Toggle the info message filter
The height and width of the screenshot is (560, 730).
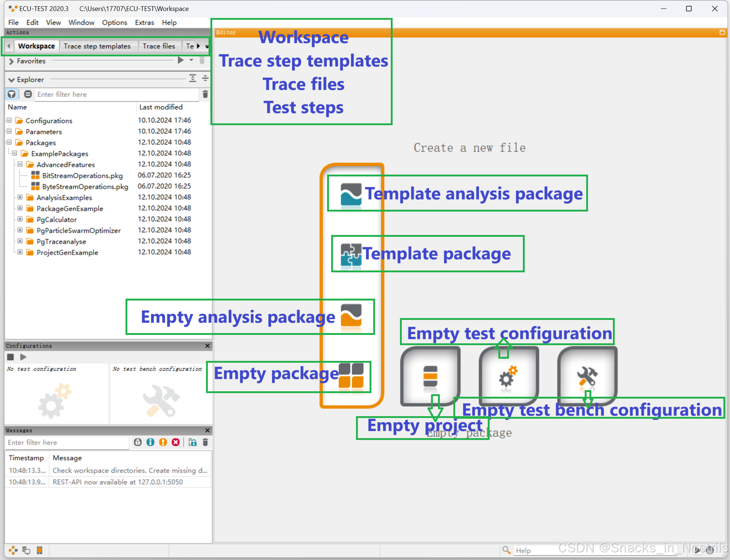point(150,443)
